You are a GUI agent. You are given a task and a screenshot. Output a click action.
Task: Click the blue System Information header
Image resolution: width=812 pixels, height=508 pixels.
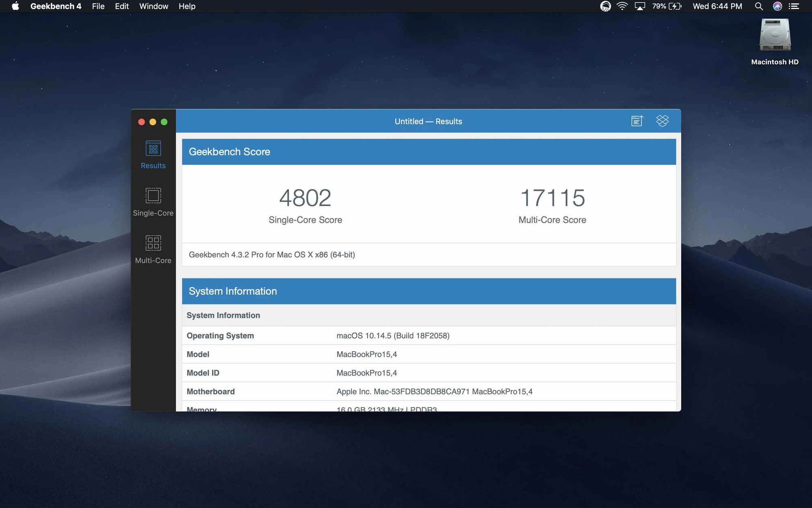pyautogui.click(x=429, y=291)
